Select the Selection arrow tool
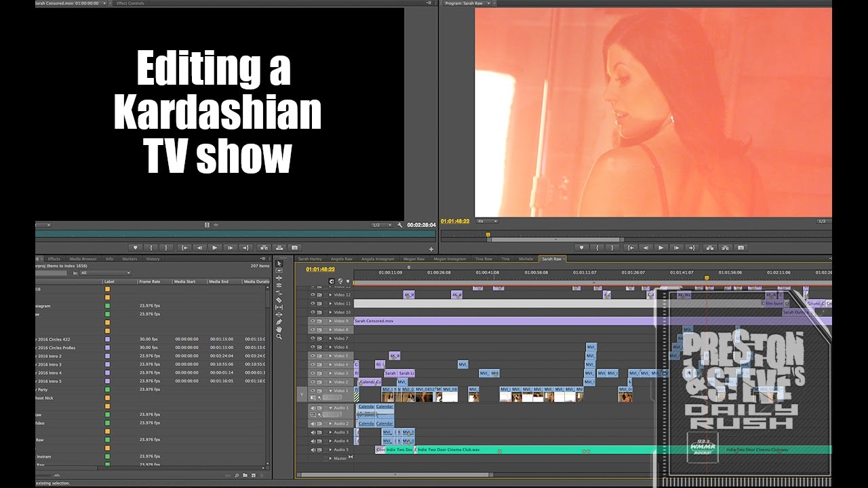 279,264
